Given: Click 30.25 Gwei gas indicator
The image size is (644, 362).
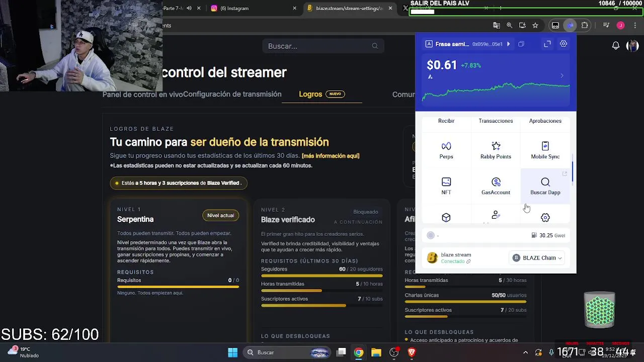Looking at the screenshot, I should click(x=548, y=235).
